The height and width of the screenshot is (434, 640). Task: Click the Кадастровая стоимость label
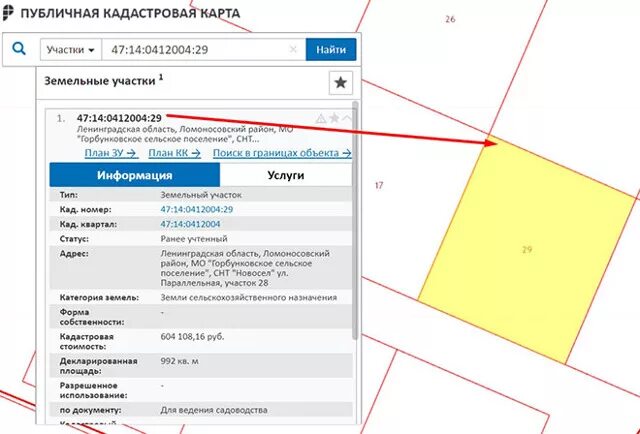[x=87, y=342]
